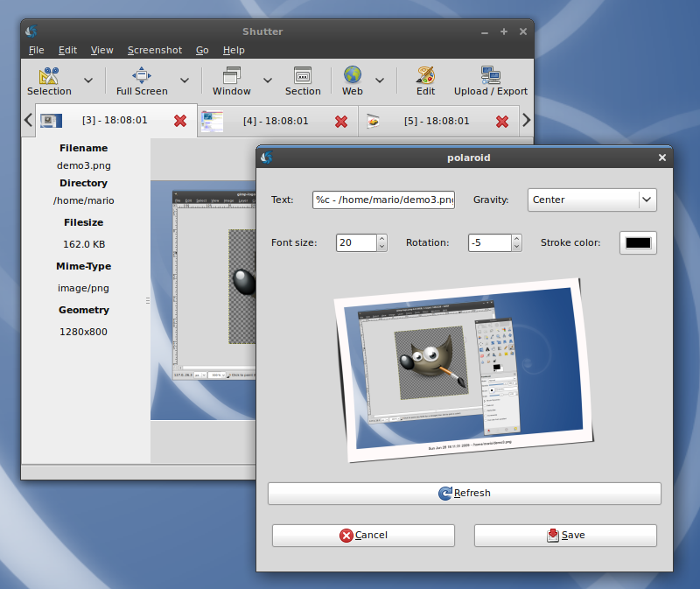The height and width of the screenshot is (589, 700).
Task: Click the Full Screen capture icon
Action: pyautogui.click(x=141, y=81)
